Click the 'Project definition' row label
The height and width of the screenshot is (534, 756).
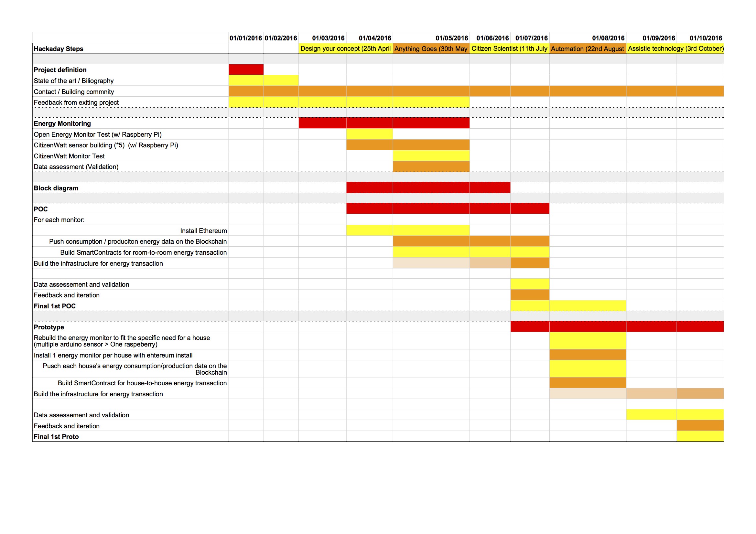point(60,70)
